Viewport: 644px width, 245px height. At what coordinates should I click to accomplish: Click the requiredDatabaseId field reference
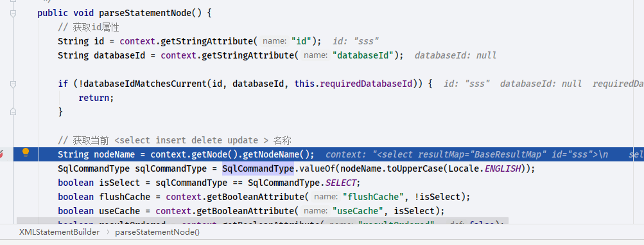[x=366, y=84]
